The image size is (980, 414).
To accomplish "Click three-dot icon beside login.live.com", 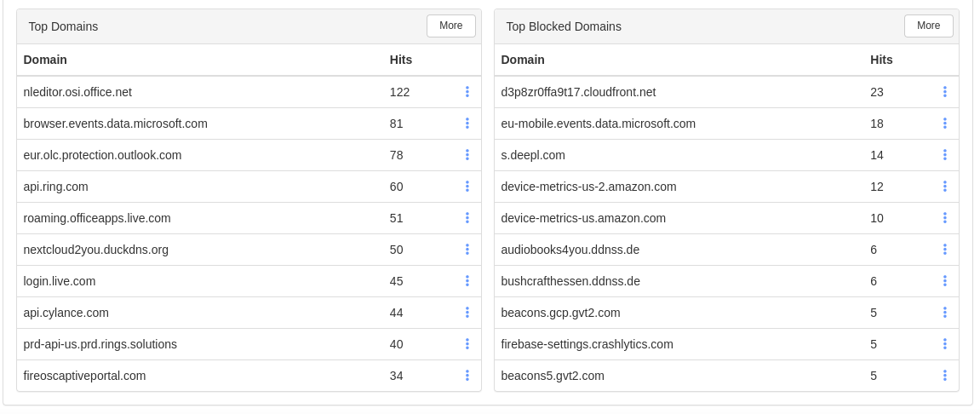I will [467, 281].
